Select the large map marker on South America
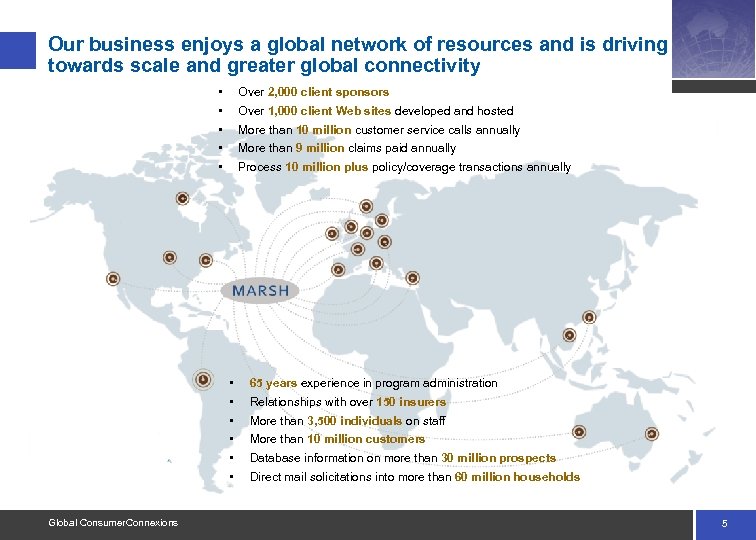The width and height of the screenshot is (756, 540). pos(203,379)
